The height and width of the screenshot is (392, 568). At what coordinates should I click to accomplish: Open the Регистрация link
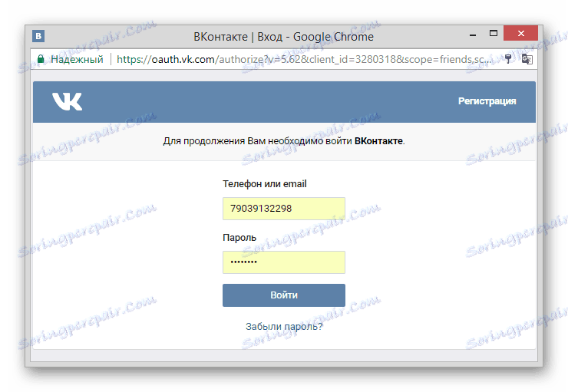487,101
